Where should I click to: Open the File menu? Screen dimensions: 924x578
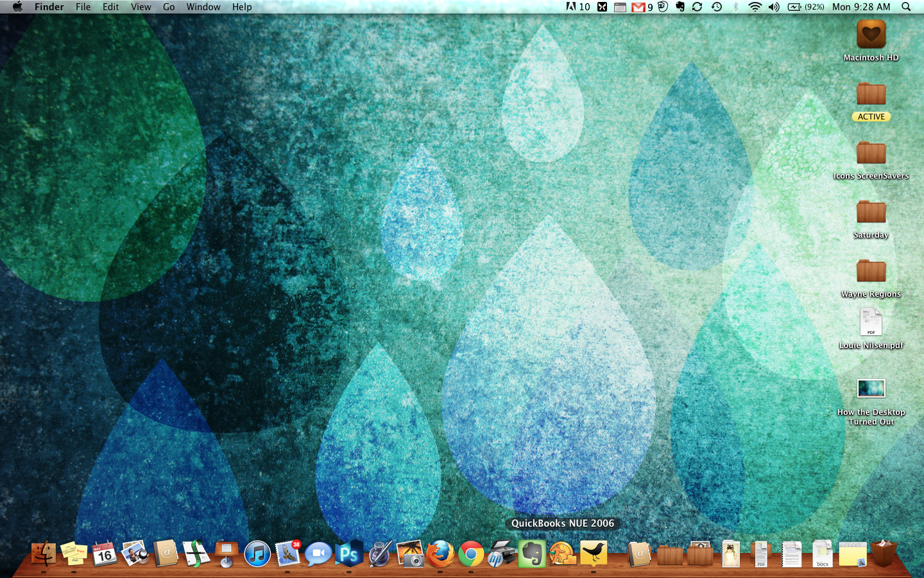point(83,7)
